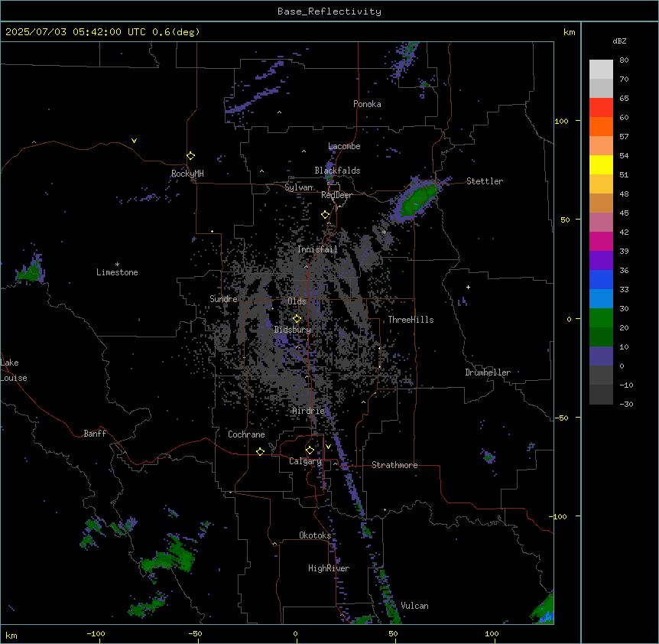Image resolution: width=659 pixels, height=644 pixels.
Task: Click the Lake Louise label
Action: [x=14, y=370]
